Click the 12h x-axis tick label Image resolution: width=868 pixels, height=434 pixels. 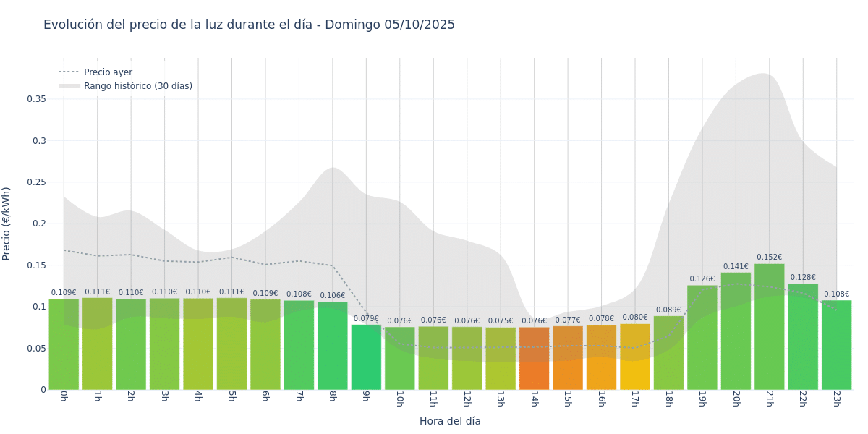[467, 399]
